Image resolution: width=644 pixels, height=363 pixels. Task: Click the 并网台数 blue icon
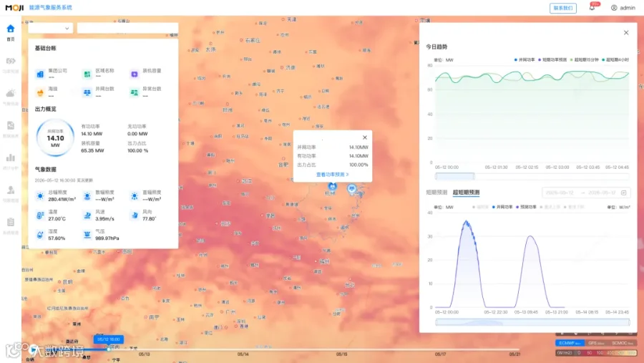(x=87, y=92)
